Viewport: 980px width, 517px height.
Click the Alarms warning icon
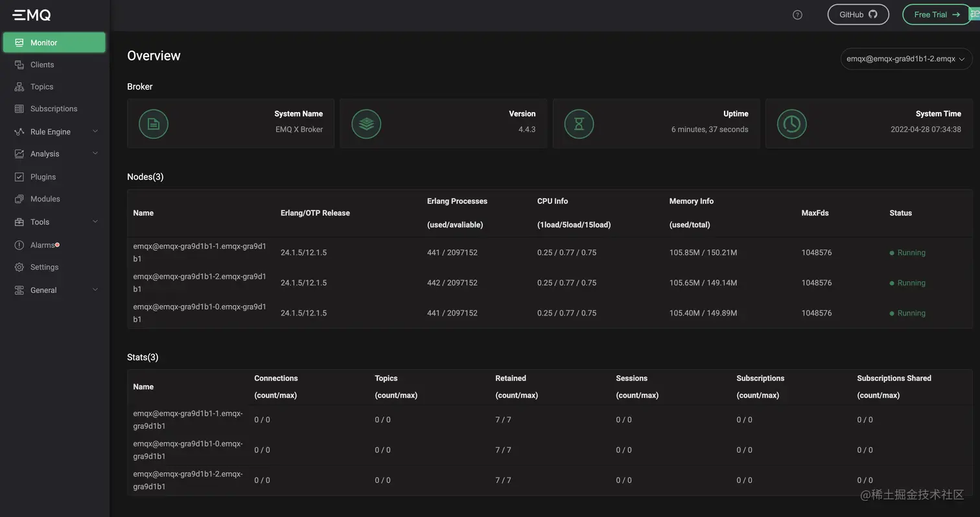pos(19,245)
